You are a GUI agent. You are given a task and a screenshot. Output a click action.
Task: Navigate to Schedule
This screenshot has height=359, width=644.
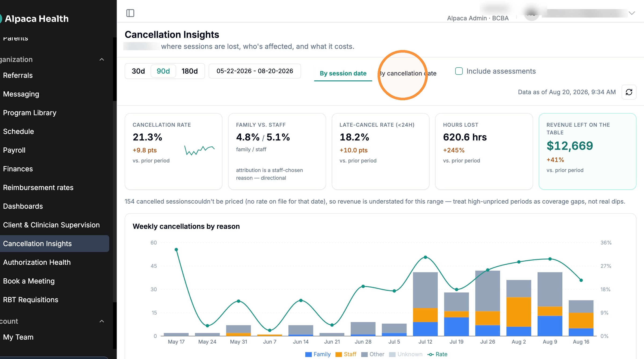(18, 132)
